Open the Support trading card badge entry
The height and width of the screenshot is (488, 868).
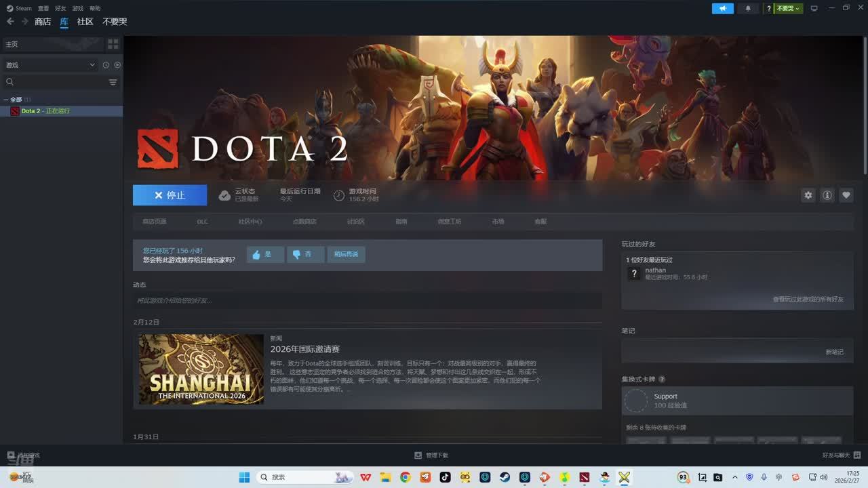click(737, 401)
